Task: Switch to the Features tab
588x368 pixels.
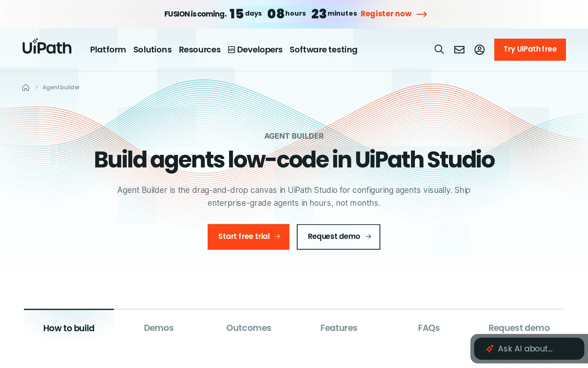Action: (x=339, y=328)
